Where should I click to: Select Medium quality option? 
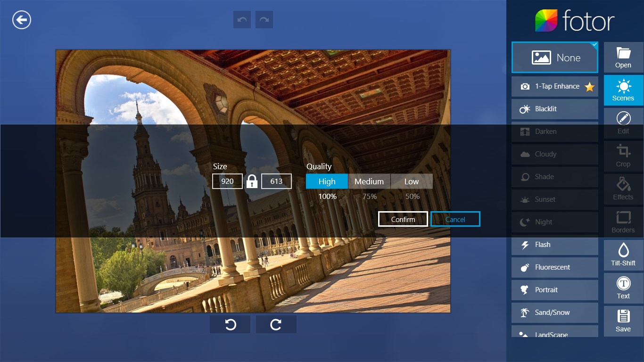tap(369, 181)
